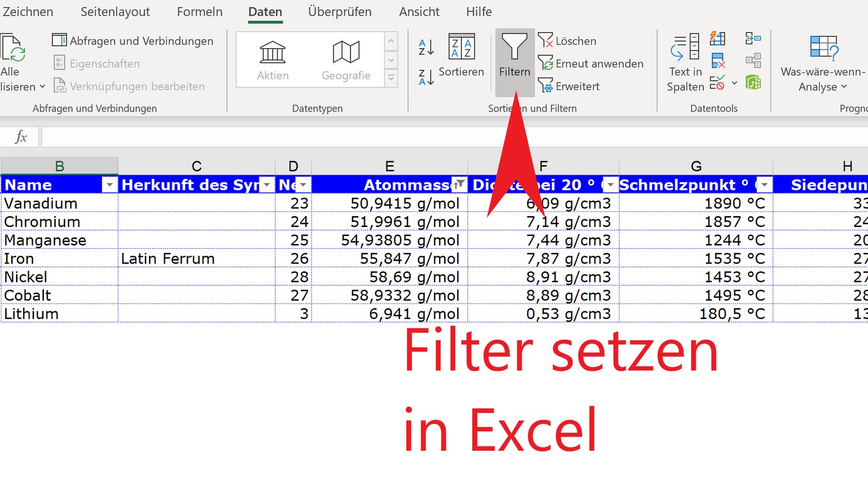Screen dimensions: 868x488
Task: Sort descending with the Z-A icon
Action: click(426, 78)
